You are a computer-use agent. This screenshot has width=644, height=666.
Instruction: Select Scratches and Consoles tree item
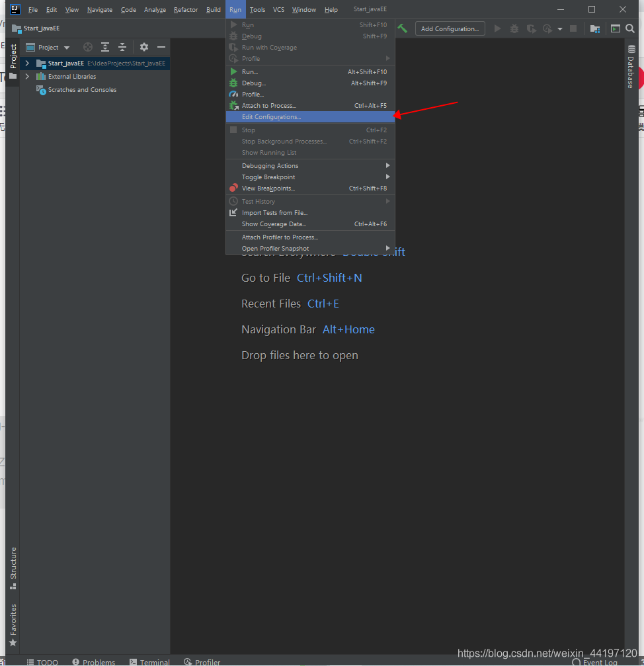pyautogui.click(x=82, y=90)
